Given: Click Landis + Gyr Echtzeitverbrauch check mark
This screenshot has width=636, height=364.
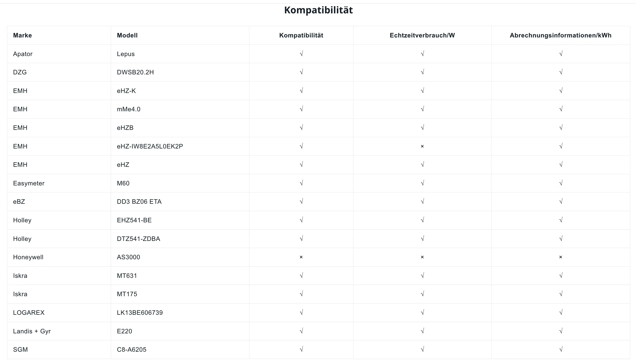Looking at the screenshot, I should [422, 331].
